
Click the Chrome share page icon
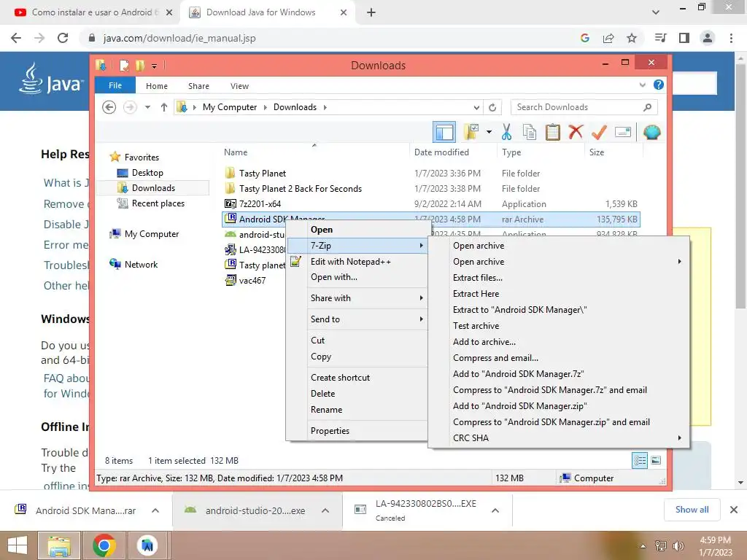608,38
